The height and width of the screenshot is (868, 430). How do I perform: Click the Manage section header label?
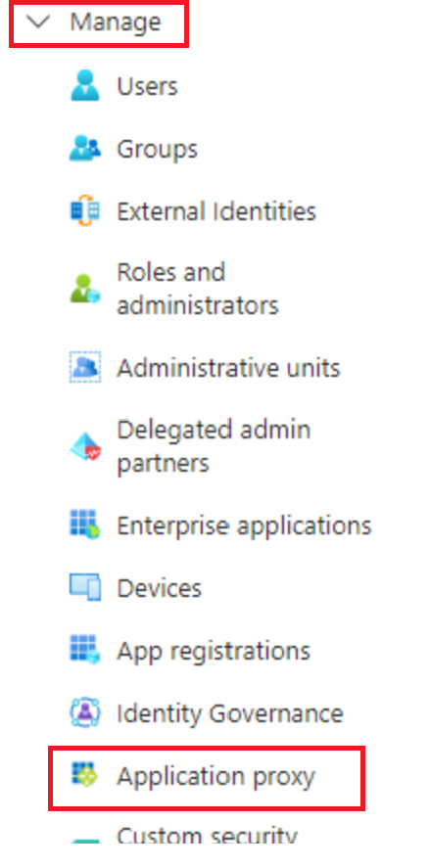click(116, 23)
